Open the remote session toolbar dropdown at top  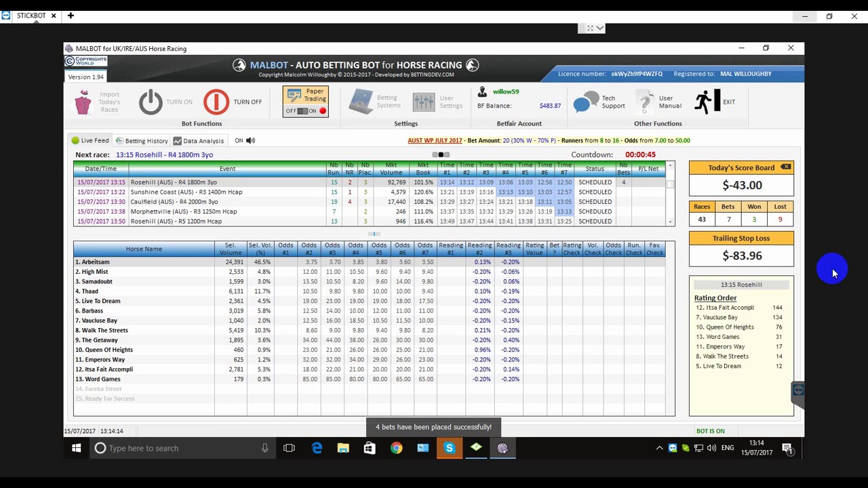tap(600, 28)
